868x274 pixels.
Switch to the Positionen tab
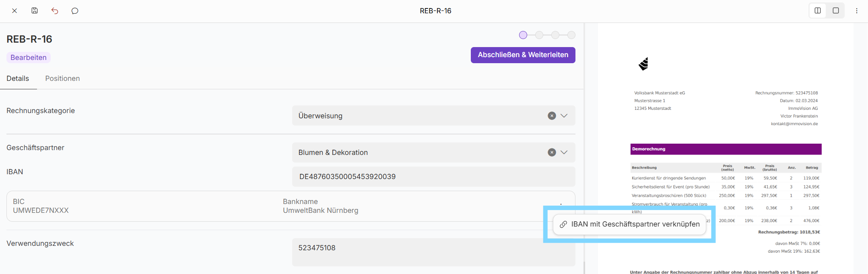click(x=62, y=78)
